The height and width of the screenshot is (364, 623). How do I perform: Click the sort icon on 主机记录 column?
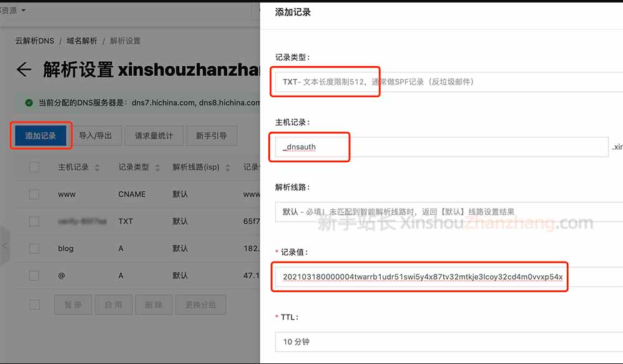[97, 167]
